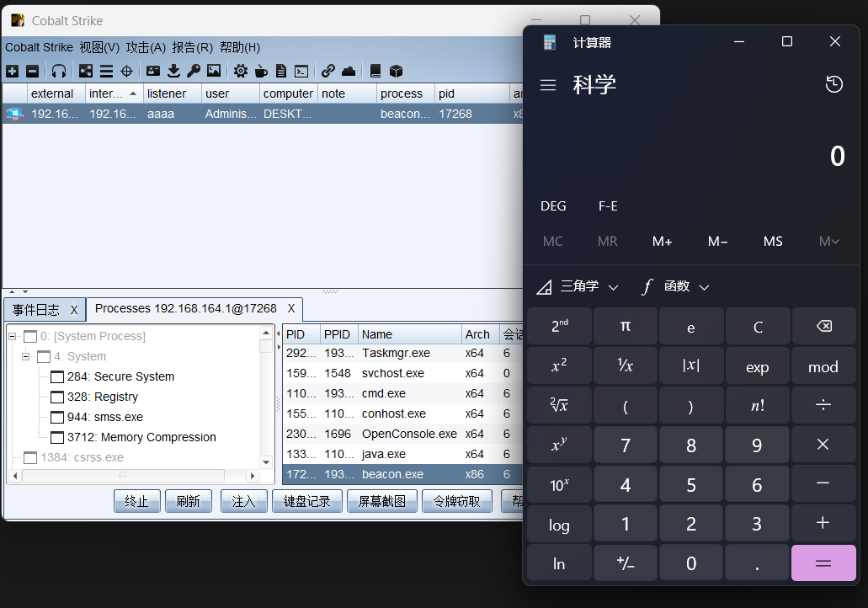Open the 帮助(H) menu
Image resolution: width=868 pixels, height=608 pixels.
[x=240, y=48]
